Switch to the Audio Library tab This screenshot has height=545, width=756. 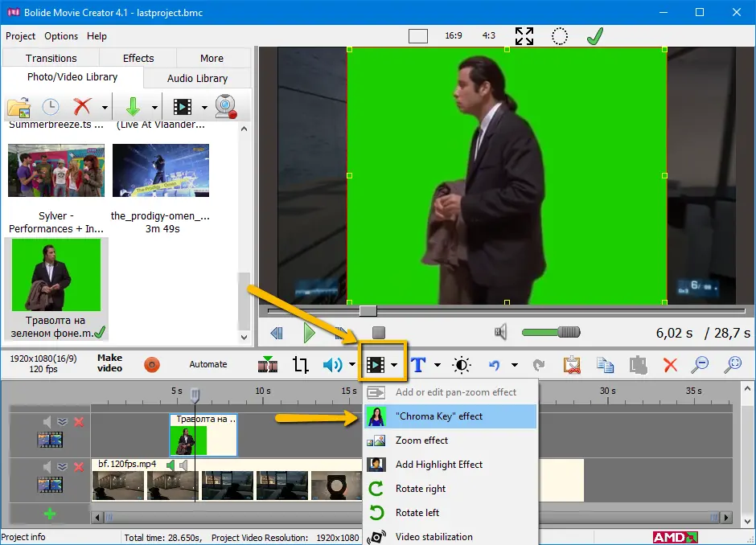point(197,78)
